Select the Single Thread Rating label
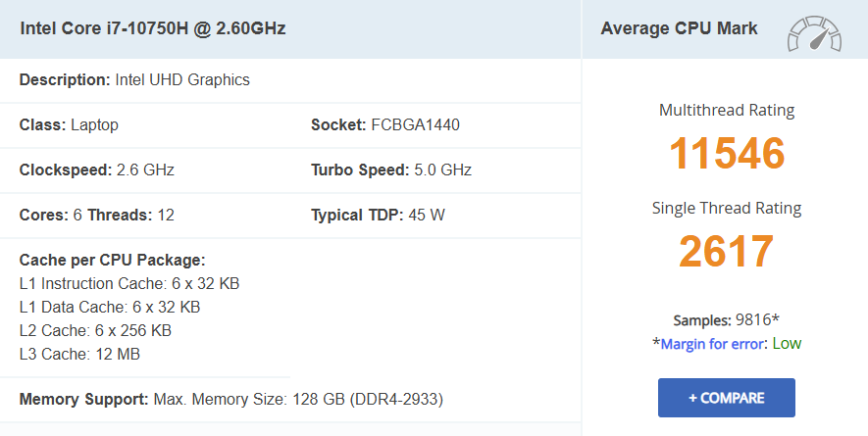This screenshot has width=868, height=436. click(x=727, y=208)
